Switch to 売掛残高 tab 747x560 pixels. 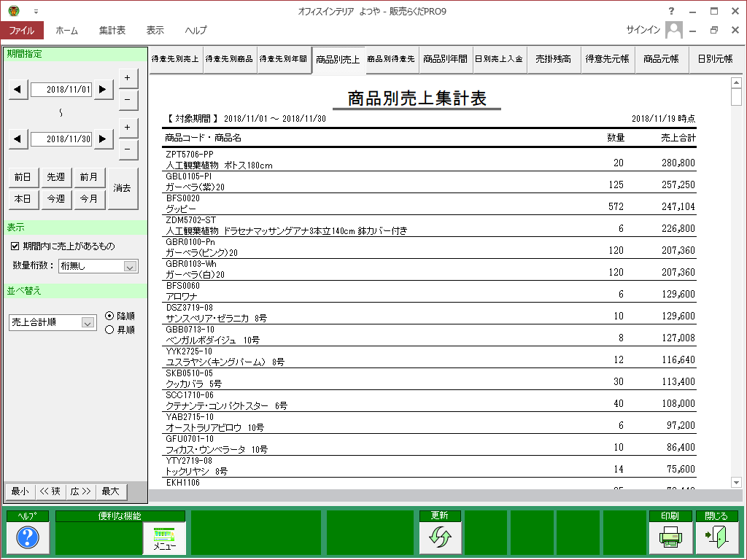(x=554, y=60)
